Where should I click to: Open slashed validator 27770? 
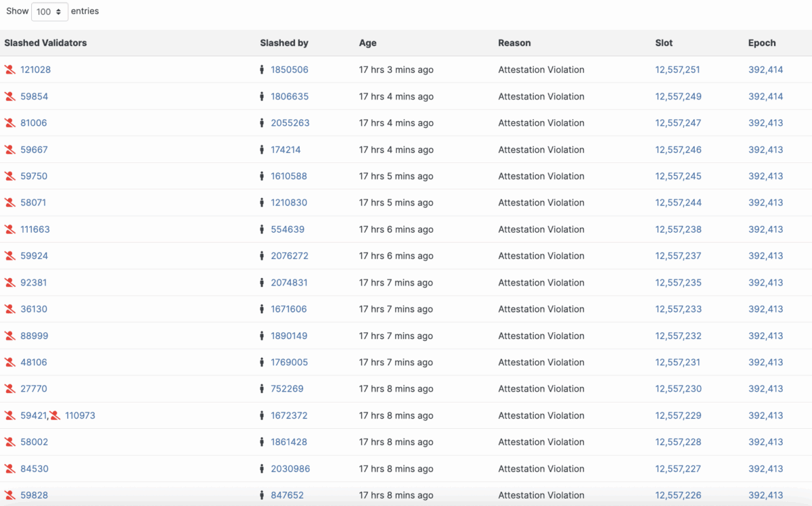click(34, 388)
